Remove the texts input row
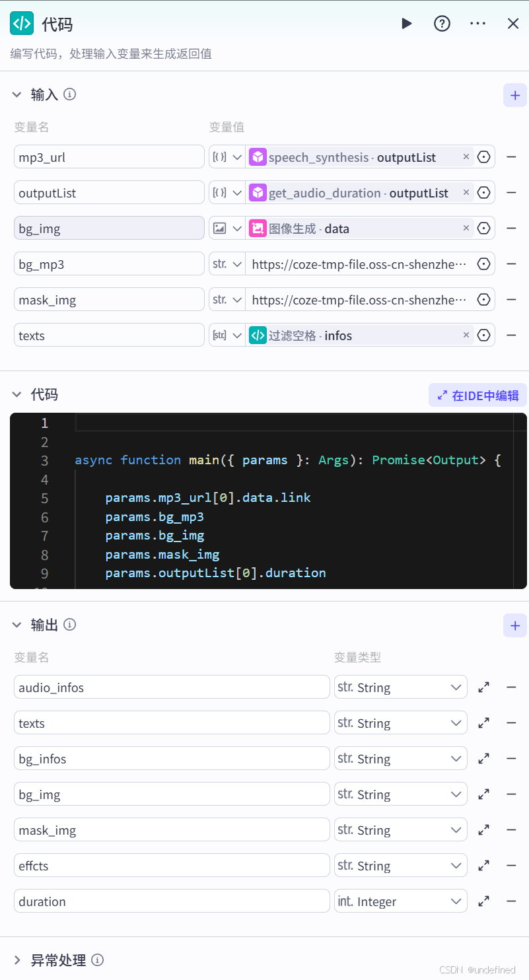529x980 pixels. [511, 335]
